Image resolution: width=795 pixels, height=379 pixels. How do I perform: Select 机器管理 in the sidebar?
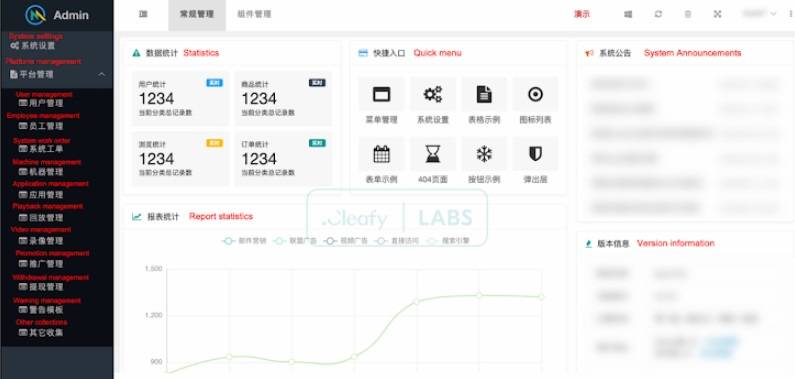pyautogui.click(x=41, y=172)
